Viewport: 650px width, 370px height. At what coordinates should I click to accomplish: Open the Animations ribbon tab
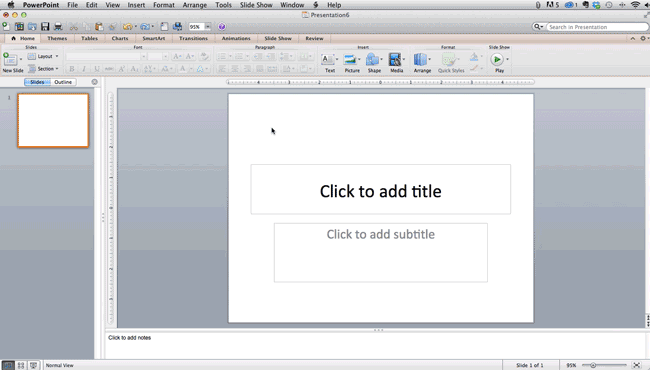pyautogui.click(x=236, y=38)
